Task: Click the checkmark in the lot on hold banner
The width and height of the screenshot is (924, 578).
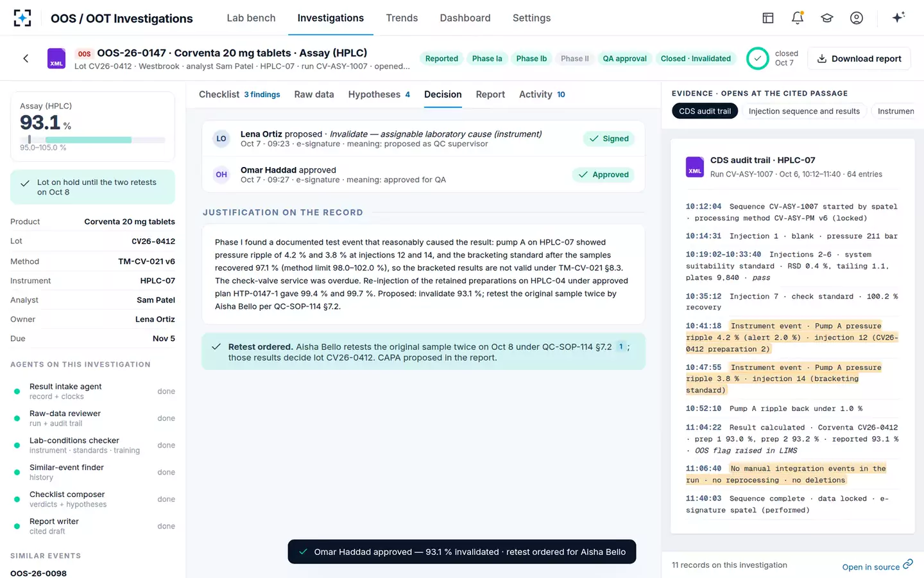Action: 25,184
